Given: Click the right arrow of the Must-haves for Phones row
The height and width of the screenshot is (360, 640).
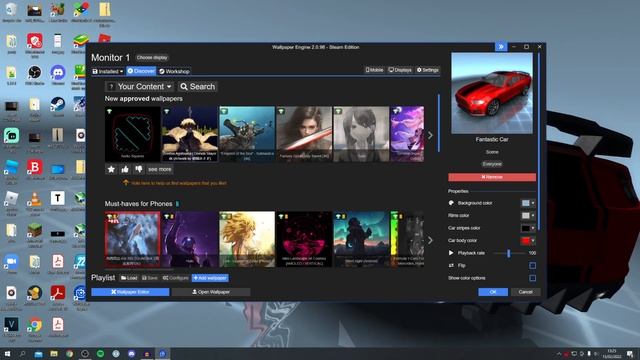Looking at the screenshot, I should 430,240.
